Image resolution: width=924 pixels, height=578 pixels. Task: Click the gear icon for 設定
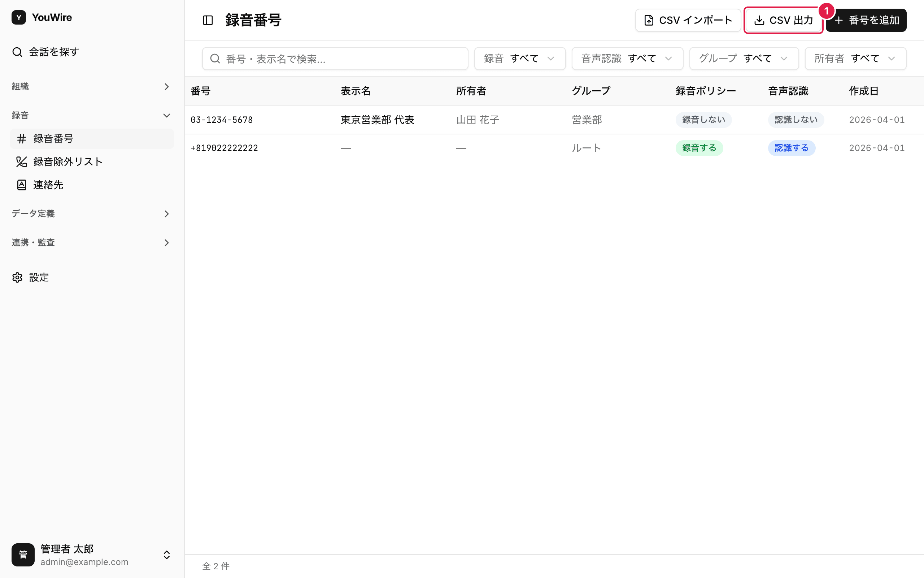[x=17, y=277]
